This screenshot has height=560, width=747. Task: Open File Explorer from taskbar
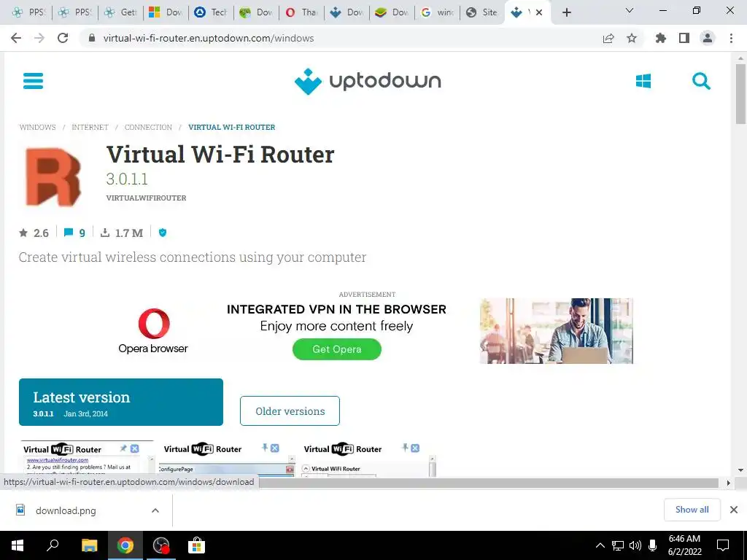click(89, 545)
